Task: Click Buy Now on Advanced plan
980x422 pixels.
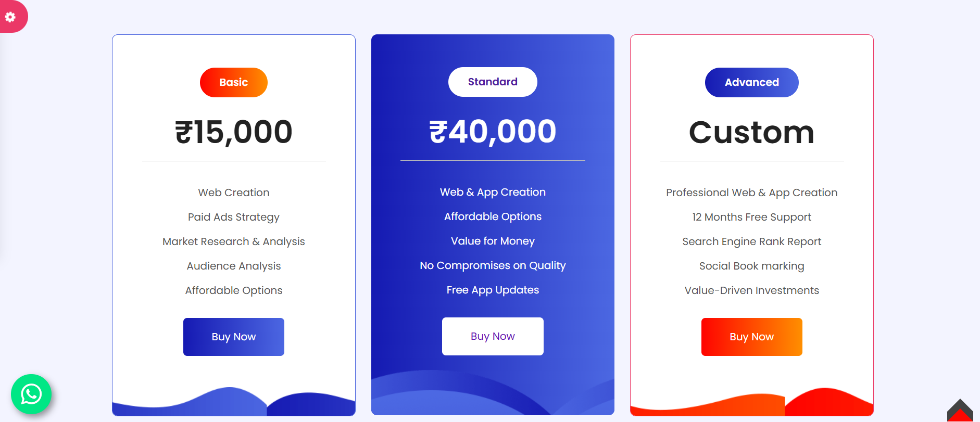Action: (751, 337)
